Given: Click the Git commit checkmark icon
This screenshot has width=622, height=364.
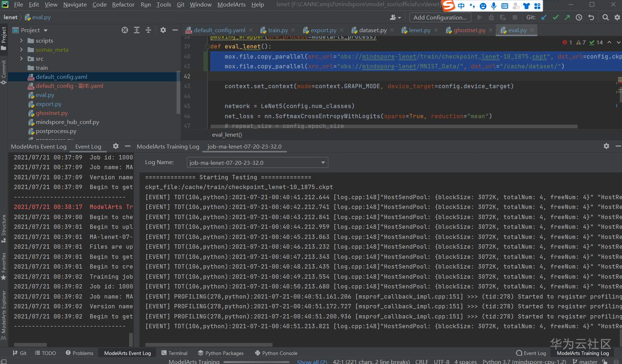Looking at the screenshot, I should (555, 17).
